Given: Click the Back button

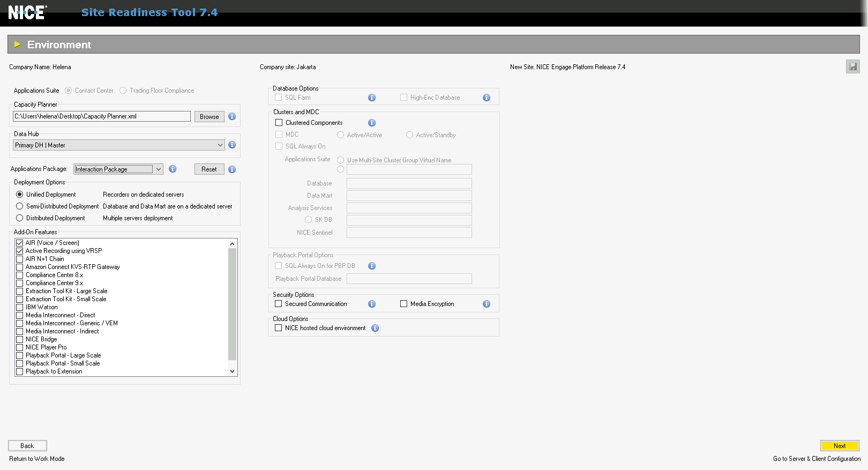Looking at the screenshot, I should coord(27,445).
